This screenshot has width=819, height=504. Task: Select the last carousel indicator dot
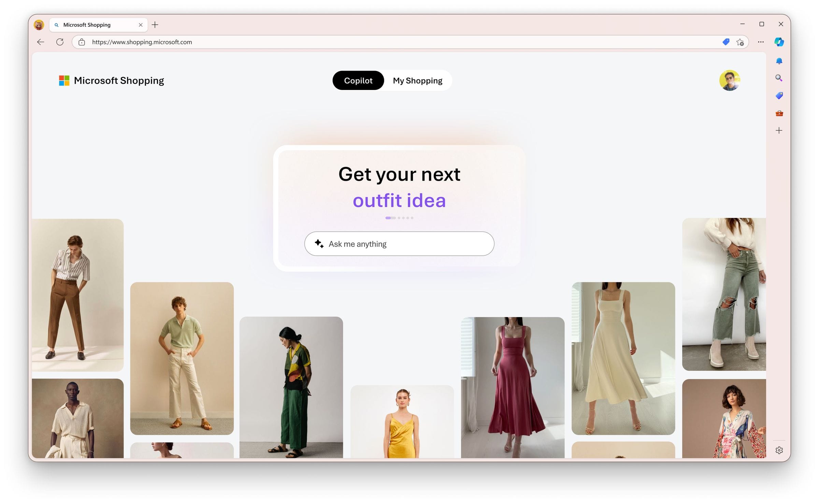pos(412,218)
